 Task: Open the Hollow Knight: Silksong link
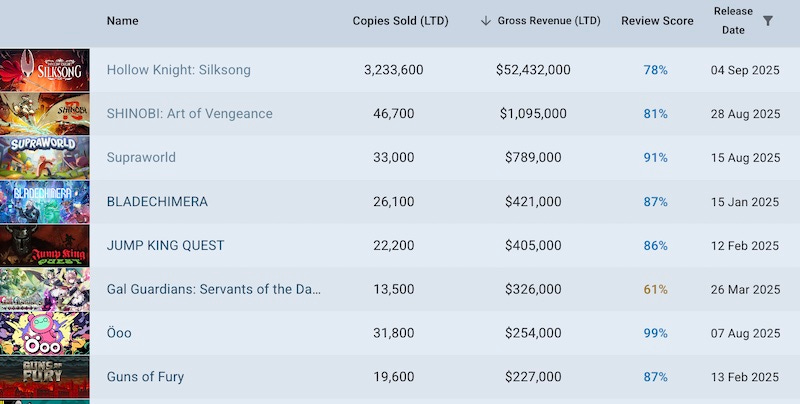coord(178,70)
